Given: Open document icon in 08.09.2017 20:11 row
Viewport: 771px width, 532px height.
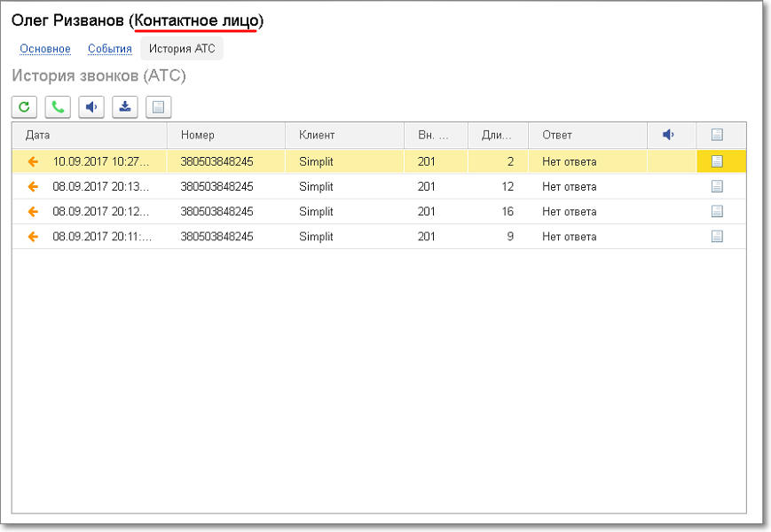Looking at the screenshot, I should pyautogui.click(x=717, y=236).
